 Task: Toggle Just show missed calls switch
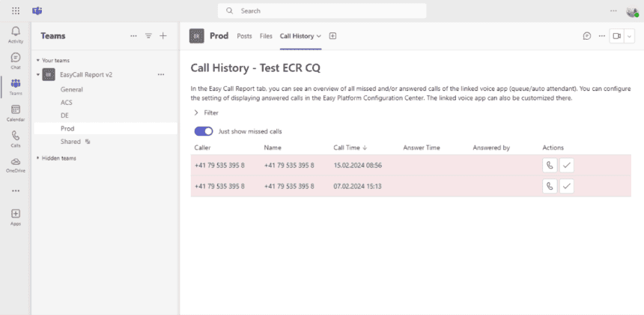click(204, 131)
